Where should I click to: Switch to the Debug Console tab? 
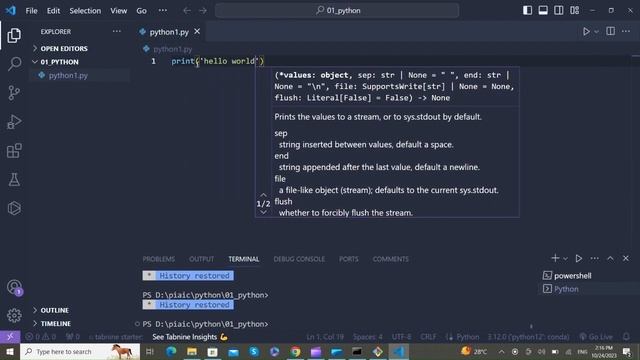coord(299,259)
